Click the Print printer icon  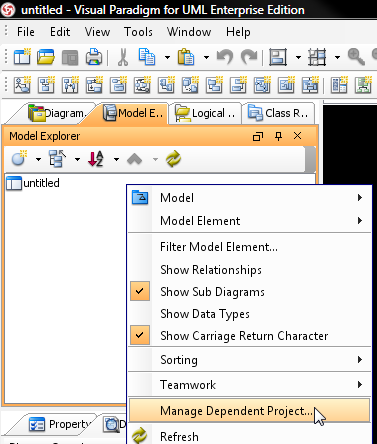pyautogui.click(x=94, y=57)
